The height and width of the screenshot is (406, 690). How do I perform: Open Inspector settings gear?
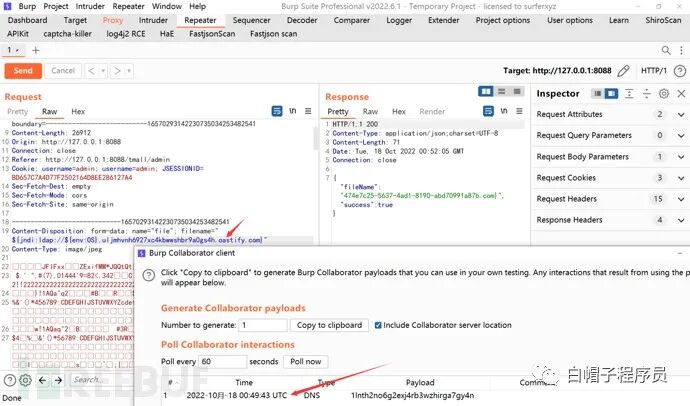tap(664, 94)
